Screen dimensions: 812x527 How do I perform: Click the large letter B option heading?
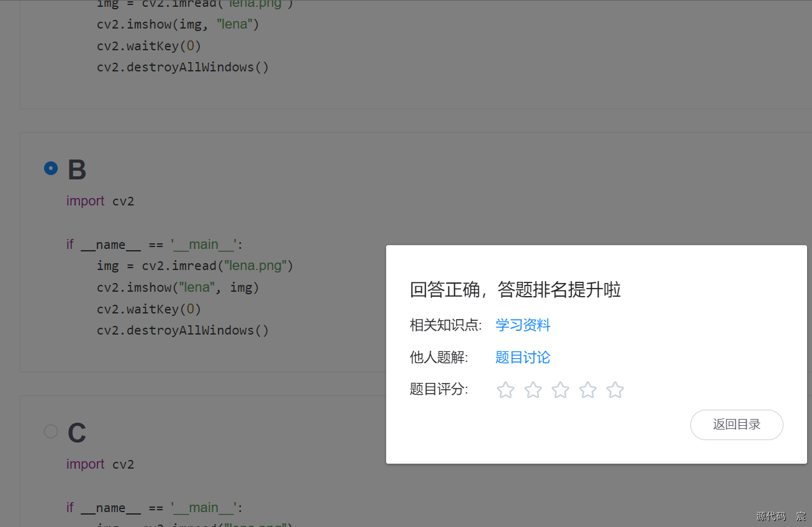[x=77, y=170]
